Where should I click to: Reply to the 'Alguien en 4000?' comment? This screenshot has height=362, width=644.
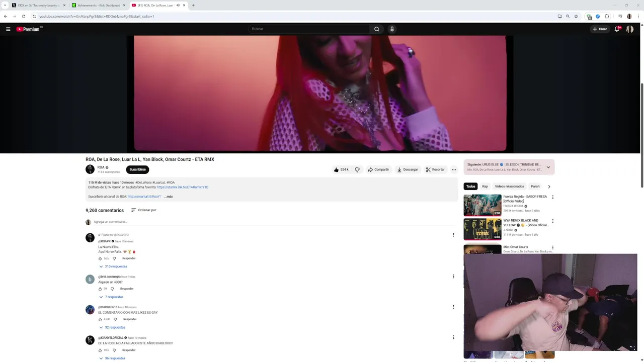coord(127,289)
